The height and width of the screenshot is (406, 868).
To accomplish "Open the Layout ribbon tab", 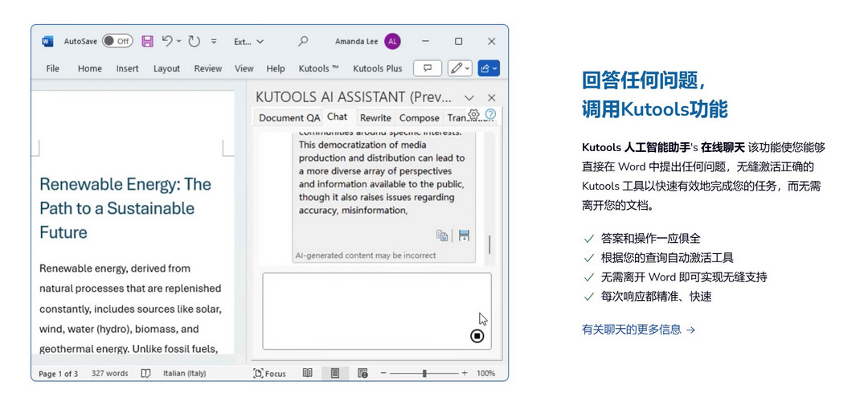I will pos(166,68).
